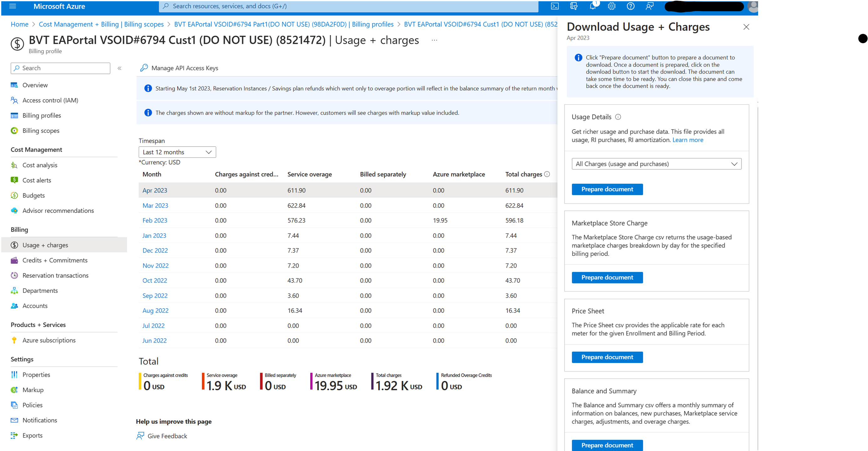
Task: Open the Jan 2023 month link
Action: tap(154, 235)
